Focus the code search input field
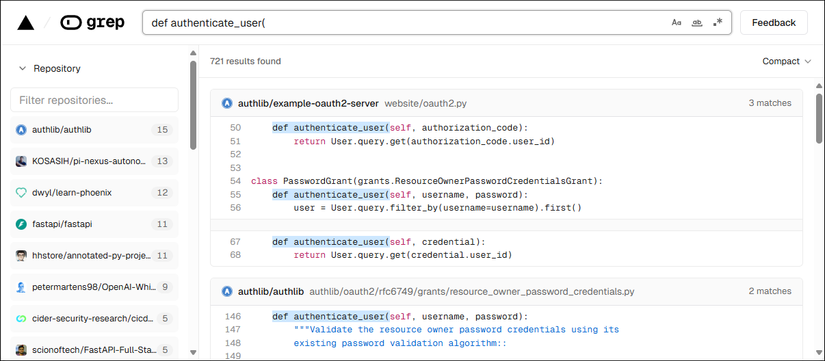Viewport: 825px width, 361px height. [x=437, y=23]
